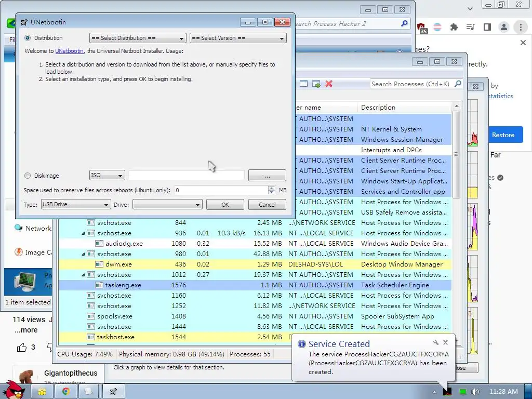Viewport: 532px width, 399px height.
Task: Click the red X toolbar icon
Action: point(329,84)
